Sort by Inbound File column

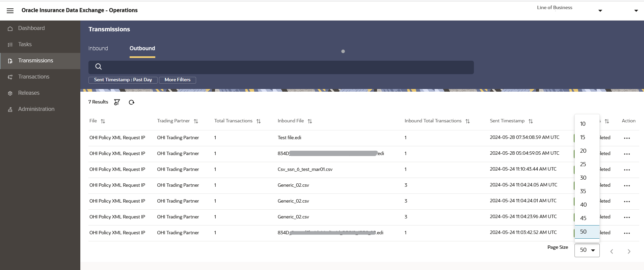tap(310, 121)
